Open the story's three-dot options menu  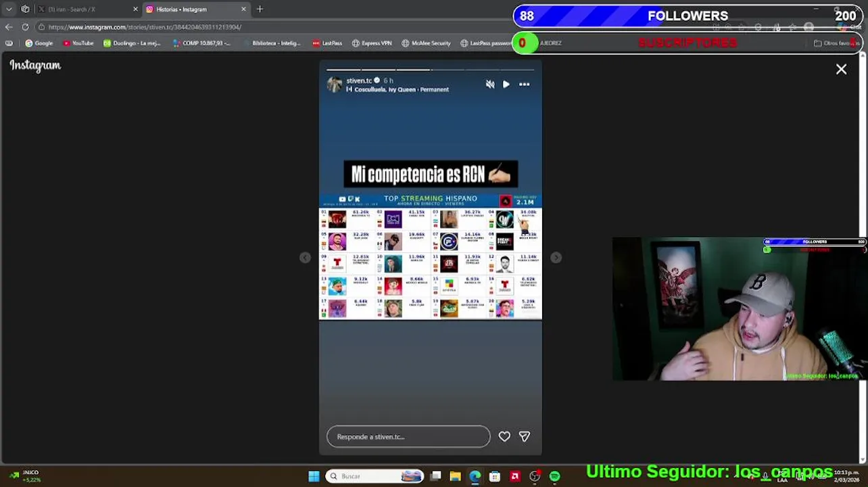(x=524, y=85)
